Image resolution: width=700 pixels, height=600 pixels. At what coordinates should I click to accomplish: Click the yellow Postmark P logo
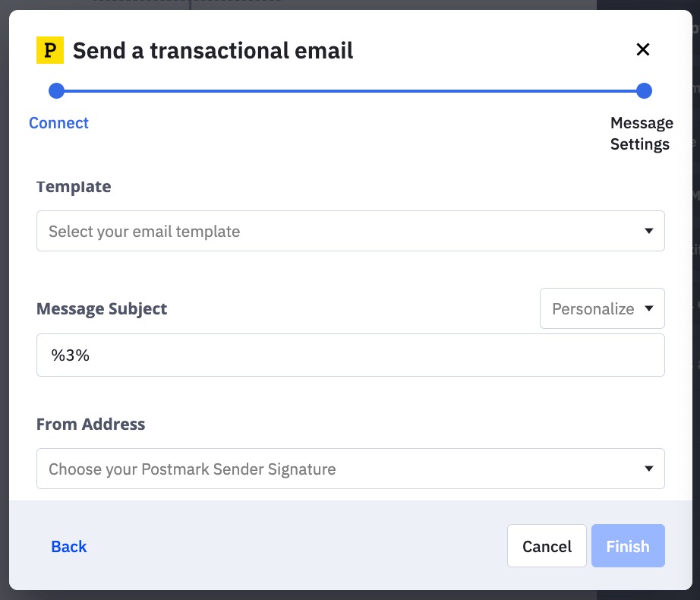click(x=50, y=50)
